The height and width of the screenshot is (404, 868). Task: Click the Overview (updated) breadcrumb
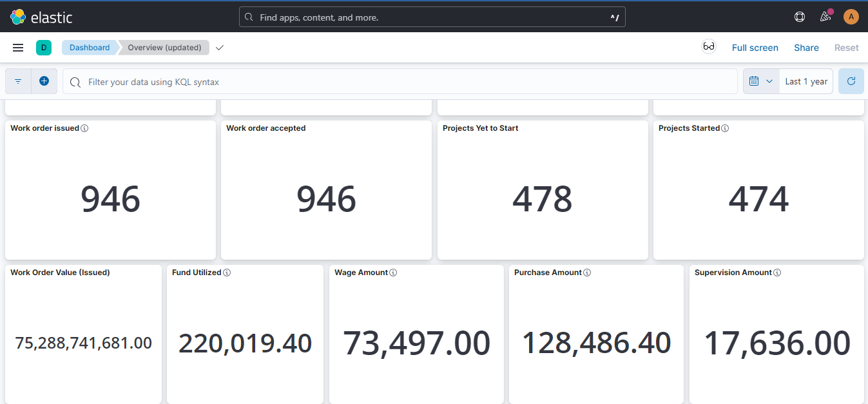164,48
